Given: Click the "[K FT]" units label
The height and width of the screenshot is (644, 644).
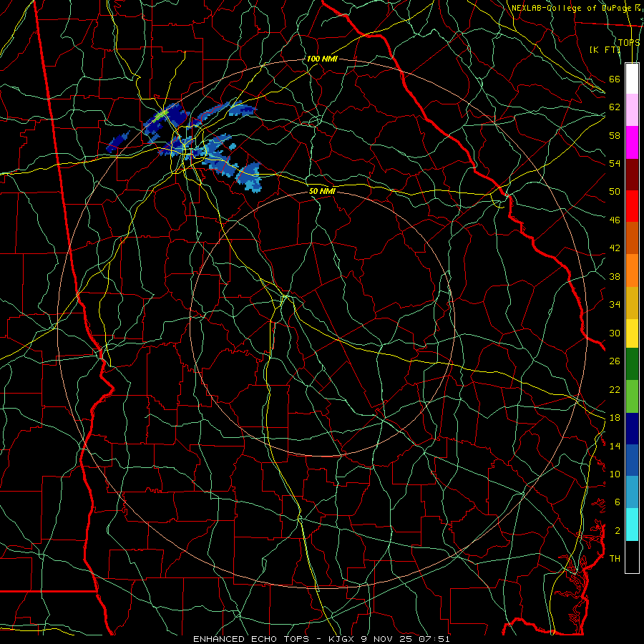Looking at the screenshot, I should click(605, 49).
